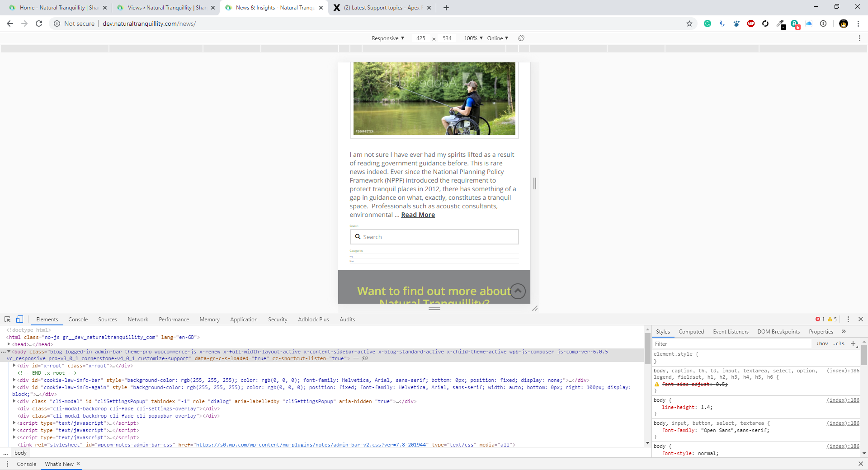
Task: Toggle the device toolbar icon in DevTools
Action: 19,319
